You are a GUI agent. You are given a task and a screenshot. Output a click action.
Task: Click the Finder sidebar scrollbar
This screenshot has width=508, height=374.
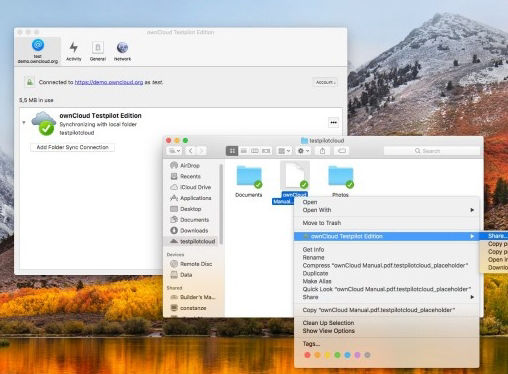(x=221, y=204)
